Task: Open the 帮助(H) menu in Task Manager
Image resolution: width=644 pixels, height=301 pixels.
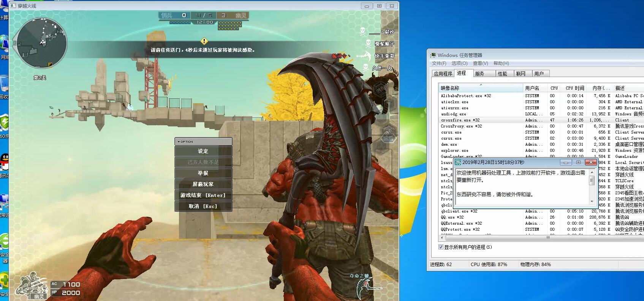Action: click(501, 63)
